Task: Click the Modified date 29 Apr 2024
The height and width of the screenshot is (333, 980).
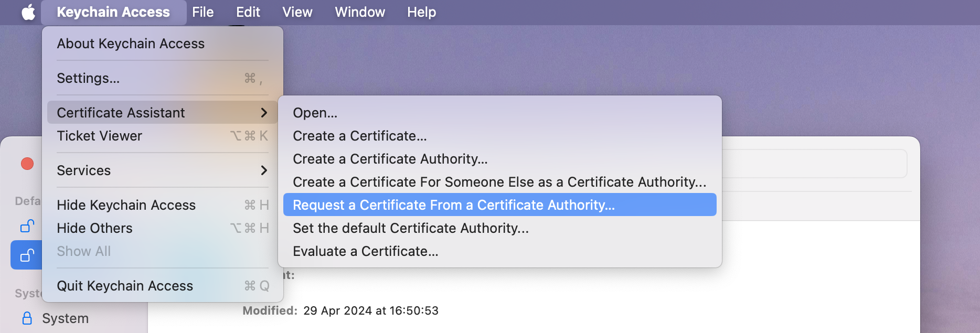Action: (371, 310)
